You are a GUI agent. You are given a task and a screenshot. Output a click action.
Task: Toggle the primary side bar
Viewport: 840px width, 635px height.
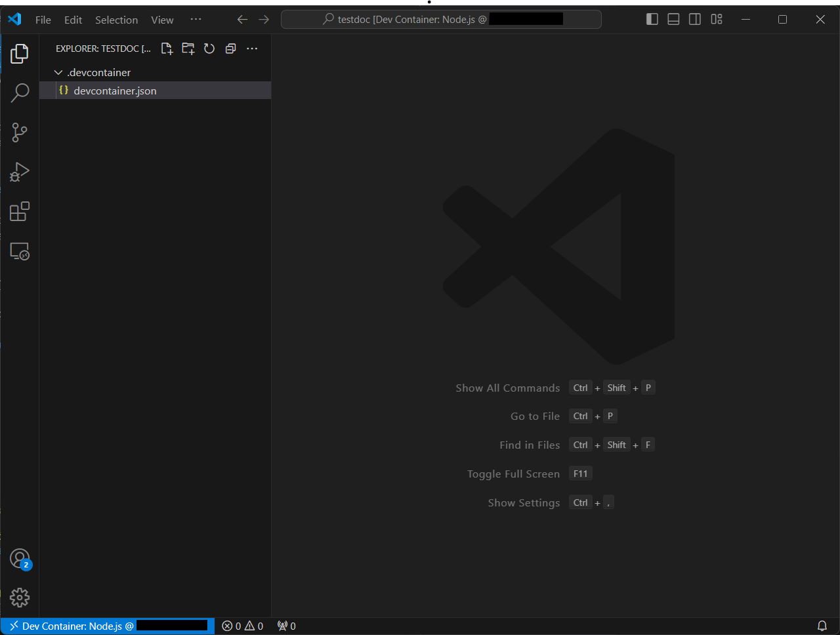coord(652,19)
